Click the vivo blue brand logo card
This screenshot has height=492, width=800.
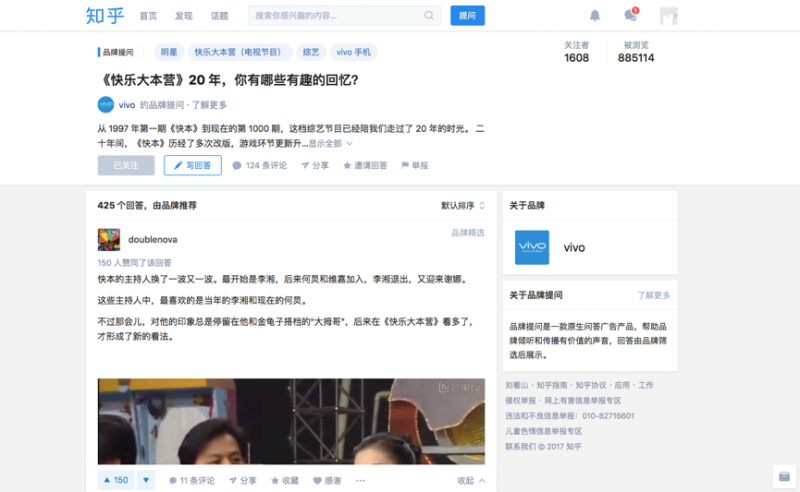pyautogui.click(x=532, y=248)
